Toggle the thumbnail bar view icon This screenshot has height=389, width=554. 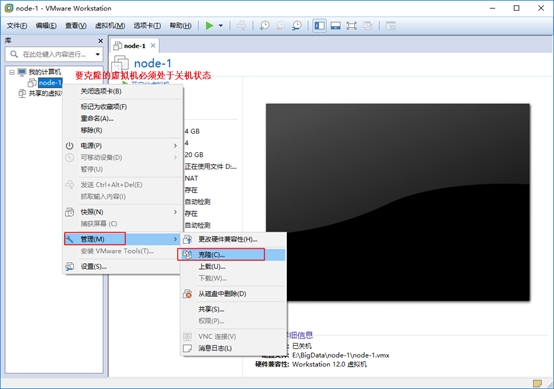coord(335,25)
